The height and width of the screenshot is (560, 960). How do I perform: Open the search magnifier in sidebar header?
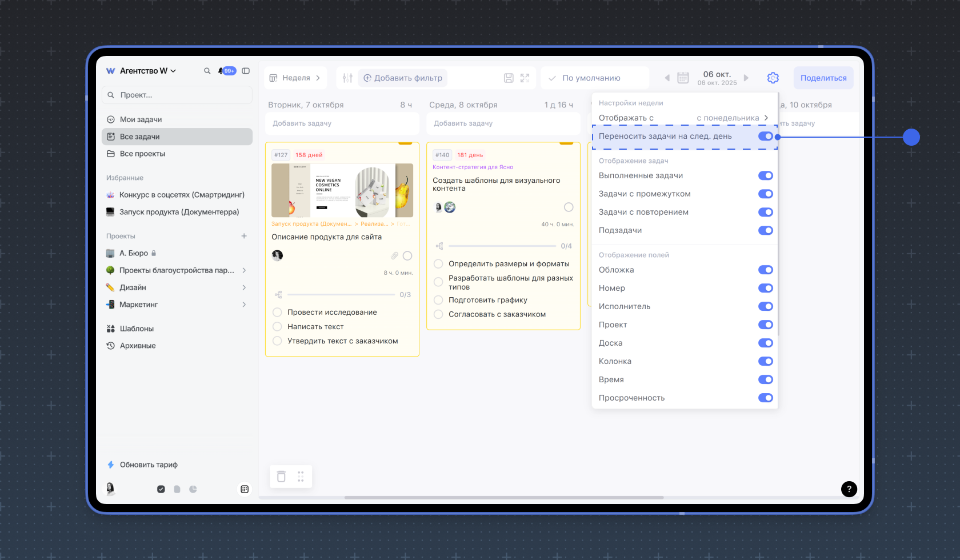pyautogui.click(x=207, y=71)
